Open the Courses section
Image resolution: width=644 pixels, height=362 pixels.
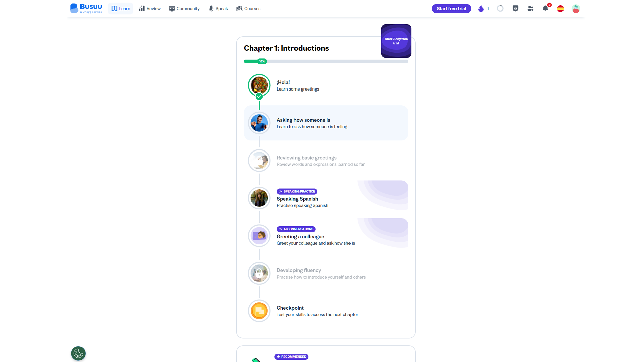pyautogui.click(x=249, y=9)
